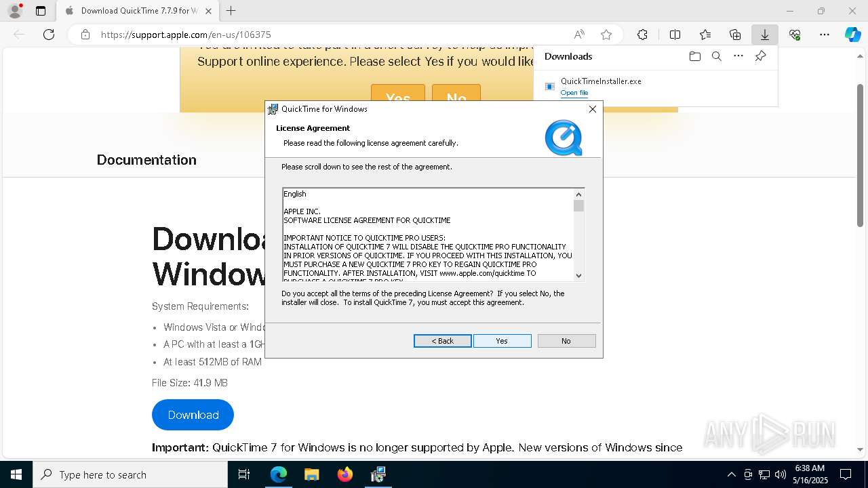The image size is (868, 488).
Task: Open the browser profile icon
Action: tap(15, 11)
